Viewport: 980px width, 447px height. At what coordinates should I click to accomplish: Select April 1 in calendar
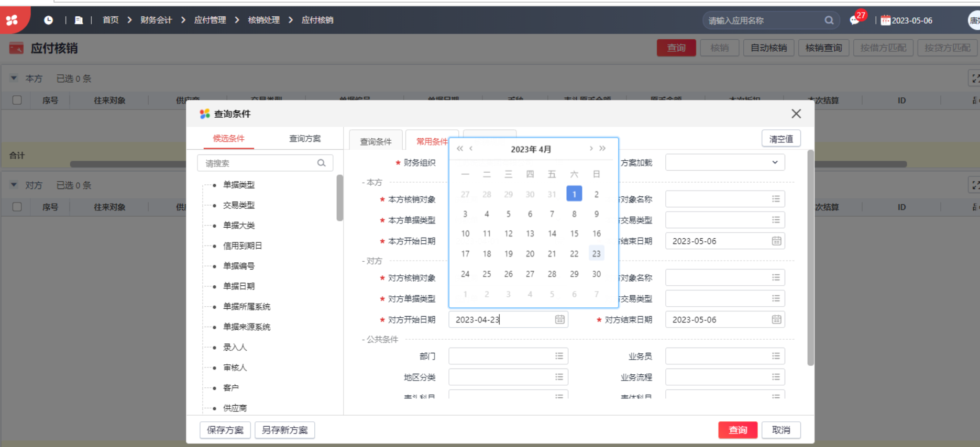coord(574,194)
